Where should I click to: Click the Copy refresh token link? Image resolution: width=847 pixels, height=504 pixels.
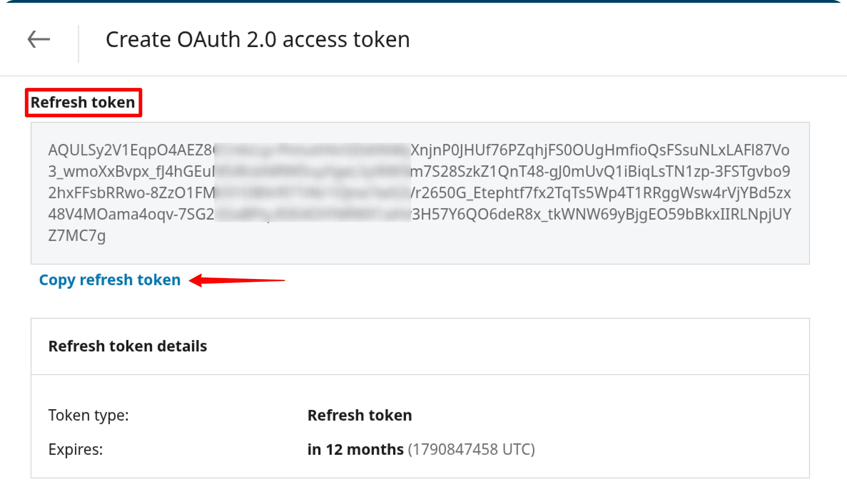tap(110, 280)
